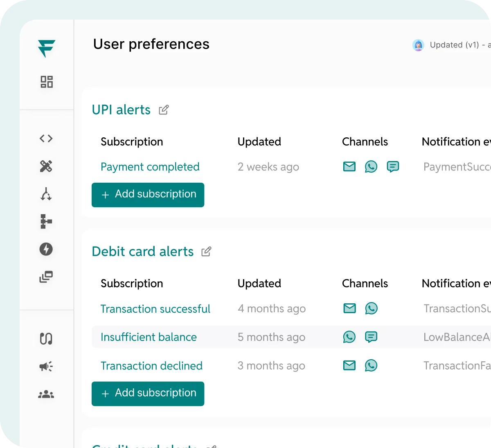This screenshot has width=491, height=448.
Task: Click the UPI alerts heading
Action: click(x=121, y=110)
